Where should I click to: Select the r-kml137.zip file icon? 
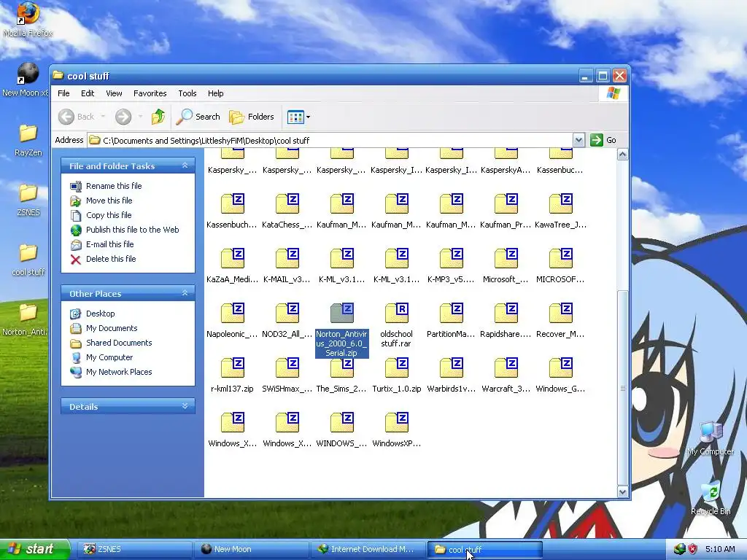coord(233,367)
